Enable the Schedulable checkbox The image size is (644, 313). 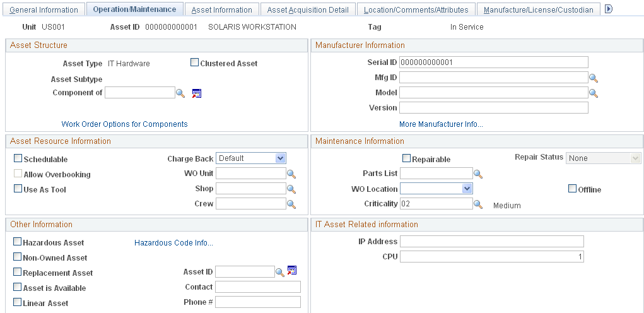click(18, 158)
